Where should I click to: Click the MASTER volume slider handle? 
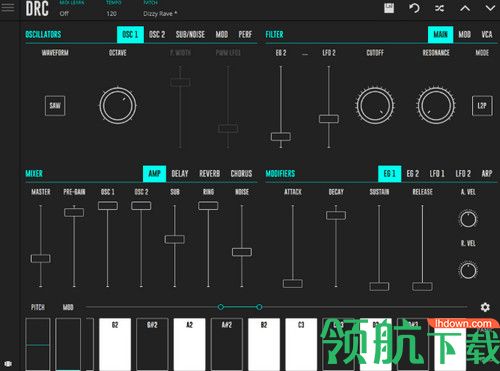[x=41, y=258]
